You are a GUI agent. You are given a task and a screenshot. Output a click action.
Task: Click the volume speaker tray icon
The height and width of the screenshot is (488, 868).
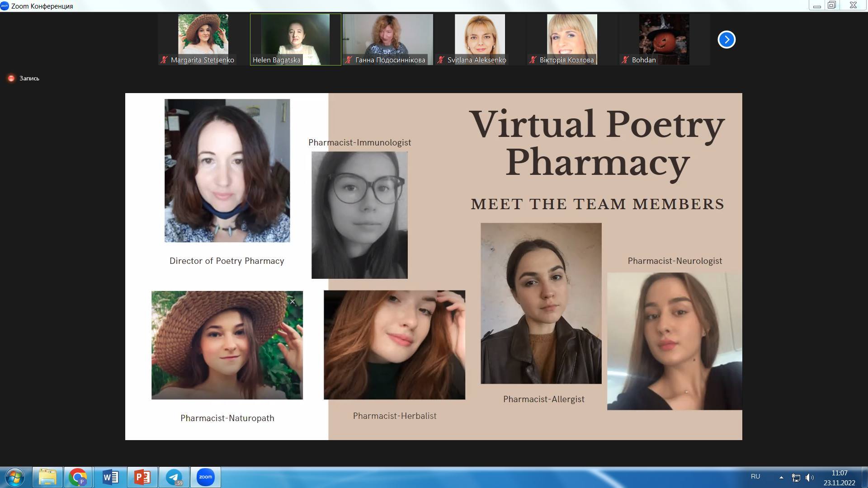tap(809, 477)
